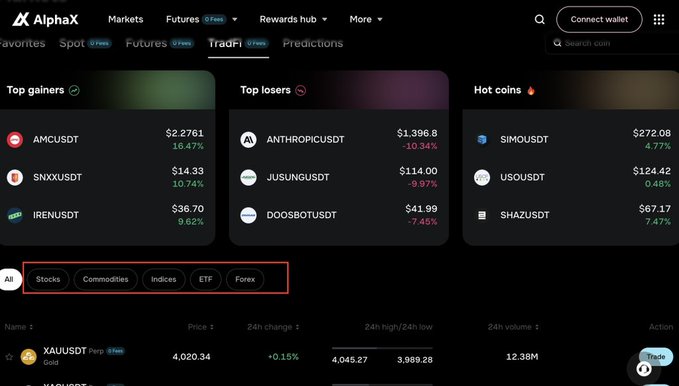Filter list by Forex

click(x=245, y=279)
